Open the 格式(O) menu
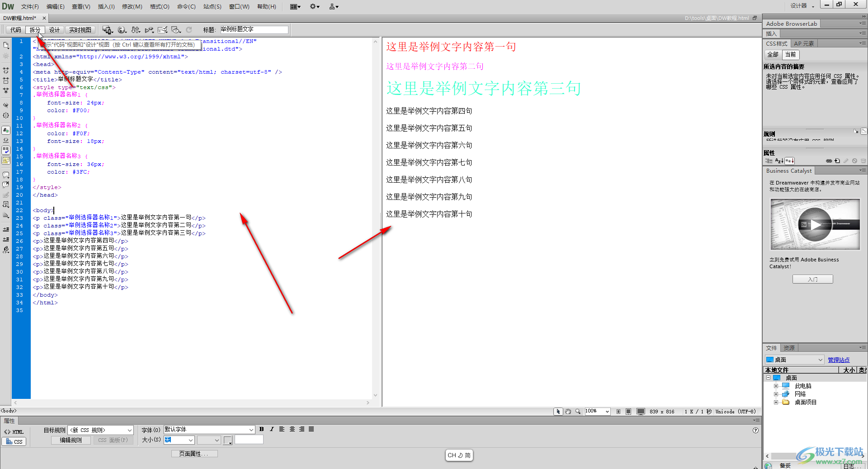 (x=160, y=6)
